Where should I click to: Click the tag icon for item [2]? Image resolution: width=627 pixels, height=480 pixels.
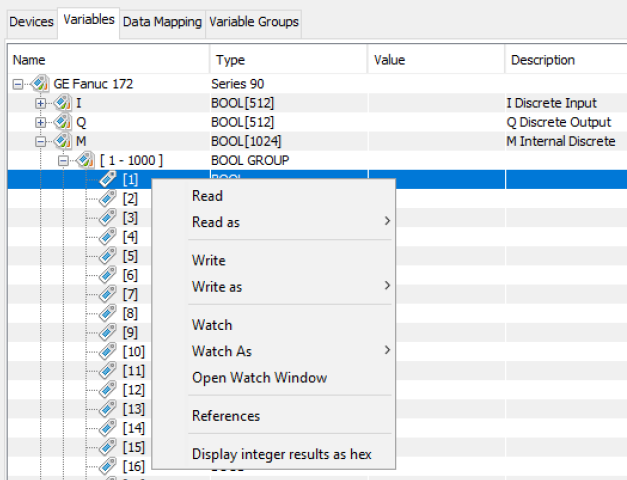coord(108,198)
